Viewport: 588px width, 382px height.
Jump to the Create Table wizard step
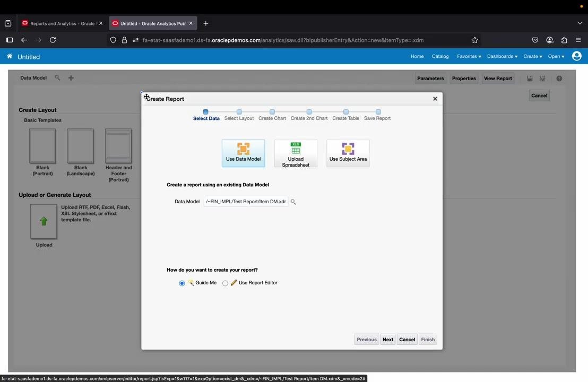(x=346, y=115)
